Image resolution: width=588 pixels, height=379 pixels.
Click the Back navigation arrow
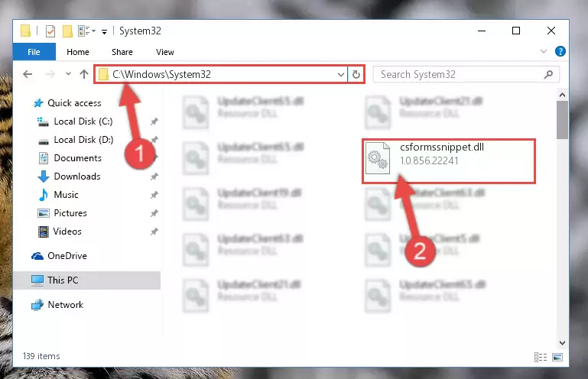click(x=28, y=74)
